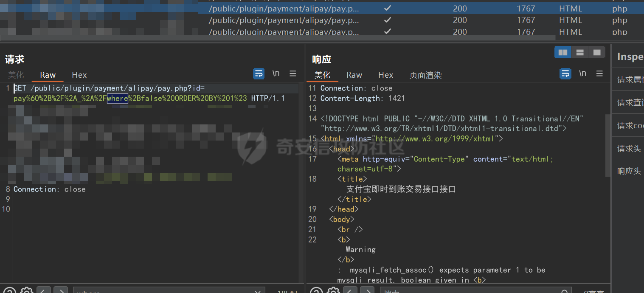The width and height of the screenshot is (644, 293).
Task: Click the 200 status in the highlighted row
Action: tap(460, 8)
